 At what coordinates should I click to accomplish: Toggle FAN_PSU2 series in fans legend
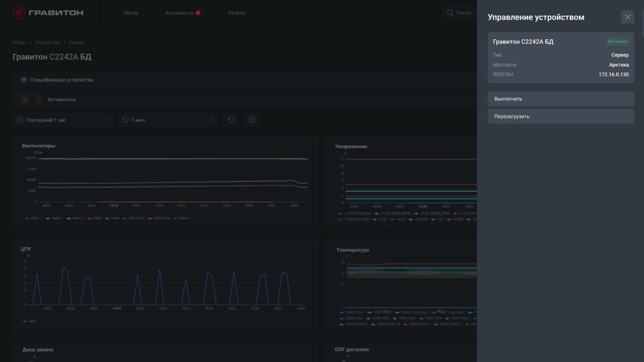point(158,219)
